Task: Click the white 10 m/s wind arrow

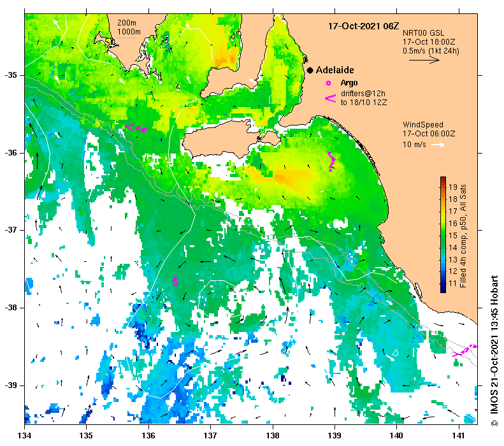Action: (x=438, y=145)
